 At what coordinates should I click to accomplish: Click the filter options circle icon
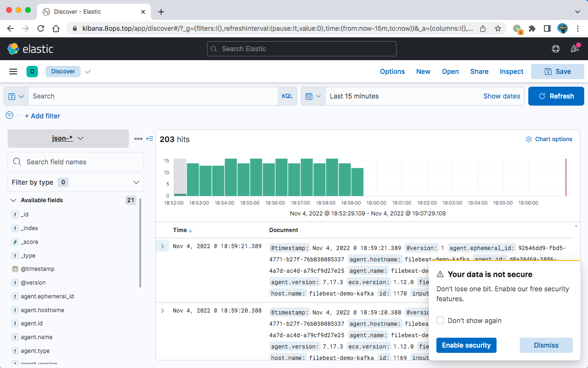click(9, 115)
